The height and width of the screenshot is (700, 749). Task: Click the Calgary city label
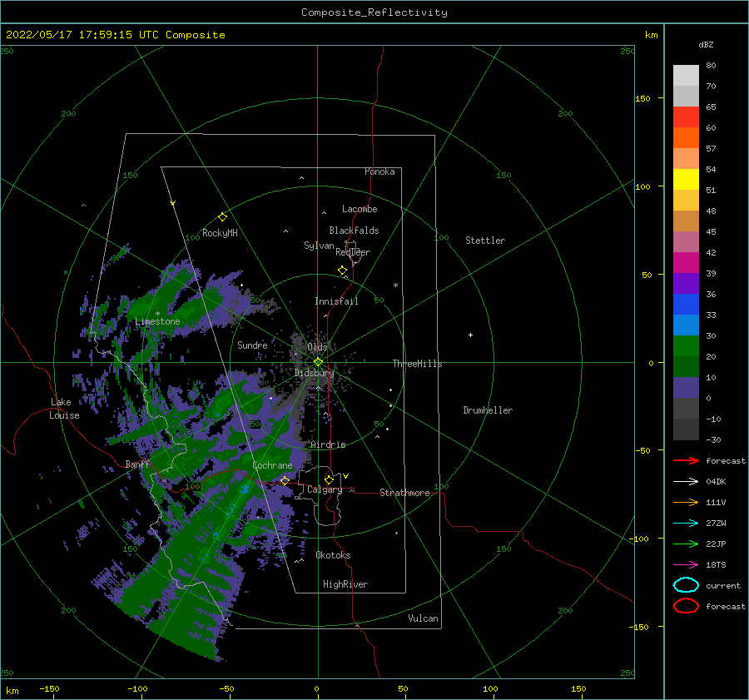(x=325, y=489)
